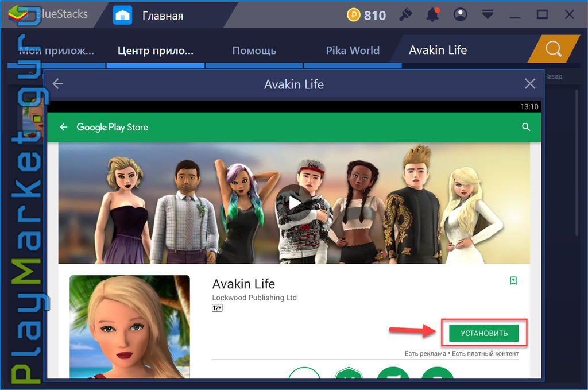
Task: Click 'Есть реклама • Есть платный контент' text
Action: point(462,353)
